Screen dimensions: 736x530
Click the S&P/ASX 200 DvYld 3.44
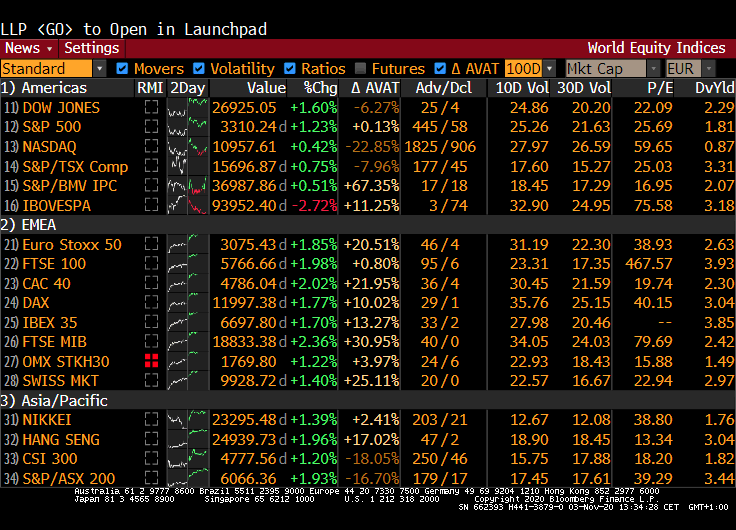tap(719, 478)
